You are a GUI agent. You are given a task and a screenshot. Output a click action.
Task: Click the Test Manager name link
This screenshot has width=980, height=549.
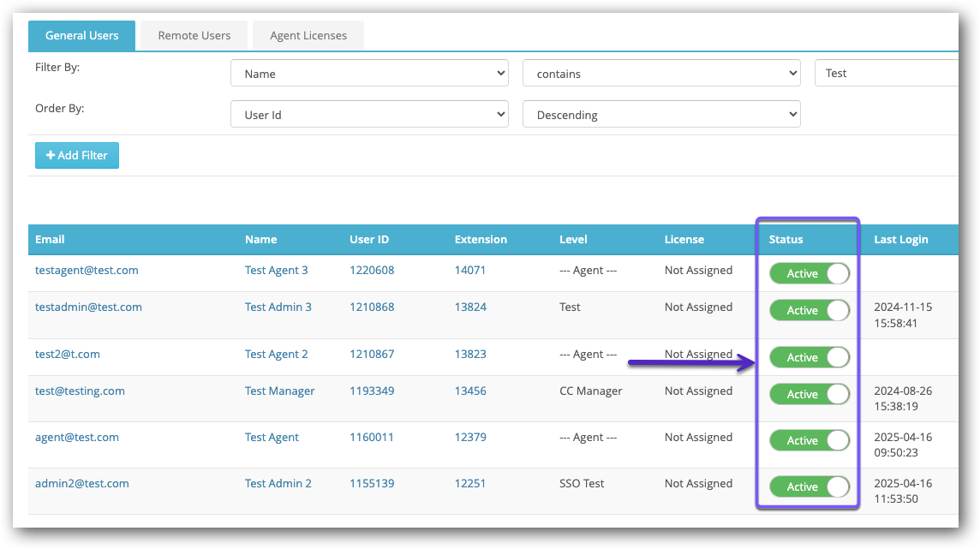point(280,391)
